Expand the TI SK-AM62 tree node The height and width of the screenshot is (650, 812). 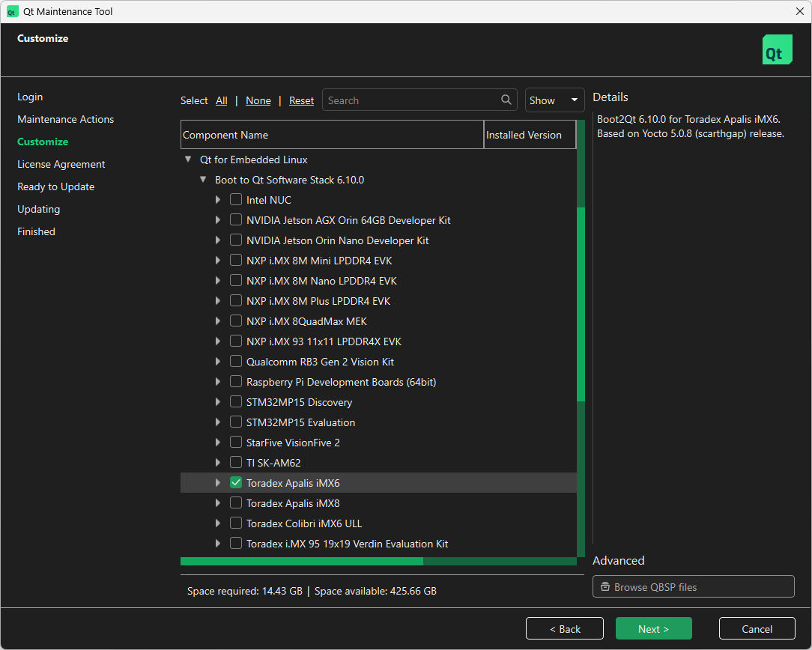218,462
